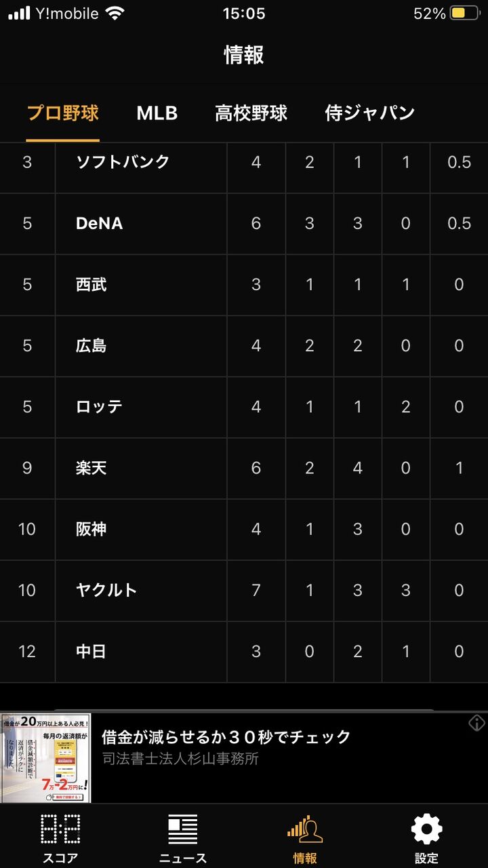Open the DeNA team row
488x868 pixels.
244,224
